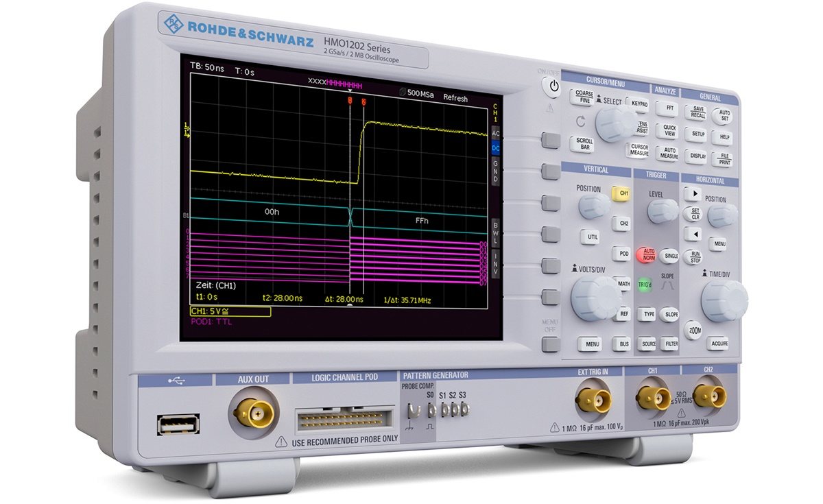Click the front-panel USB port
The width and height of the screenshot is (823, 504).
[x=178, y=424]
